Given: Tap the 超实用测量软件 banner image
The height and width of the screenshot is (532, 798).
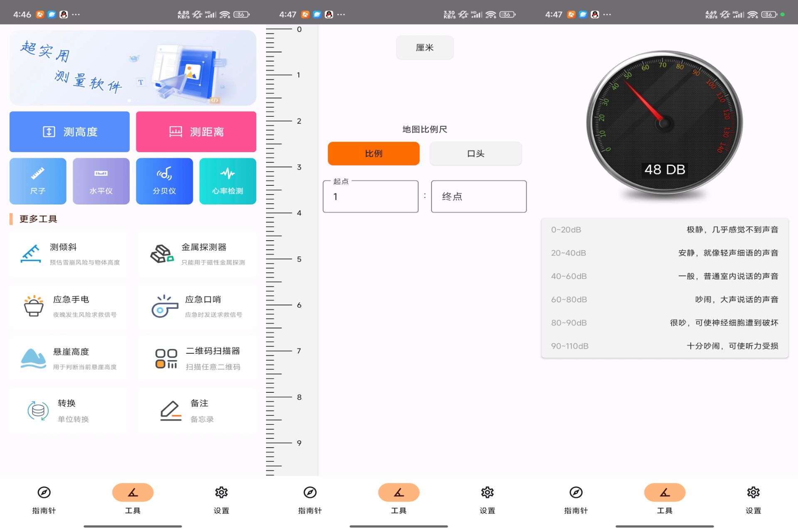Looking at the screenshot, I should pos(133,68).
